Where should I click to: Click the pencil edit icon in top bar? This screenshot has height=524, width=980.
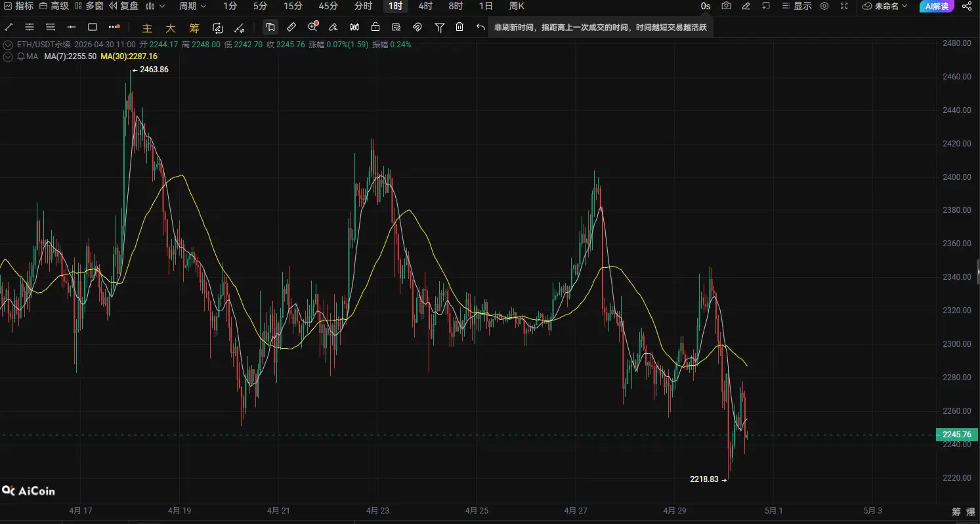(746, 6)
